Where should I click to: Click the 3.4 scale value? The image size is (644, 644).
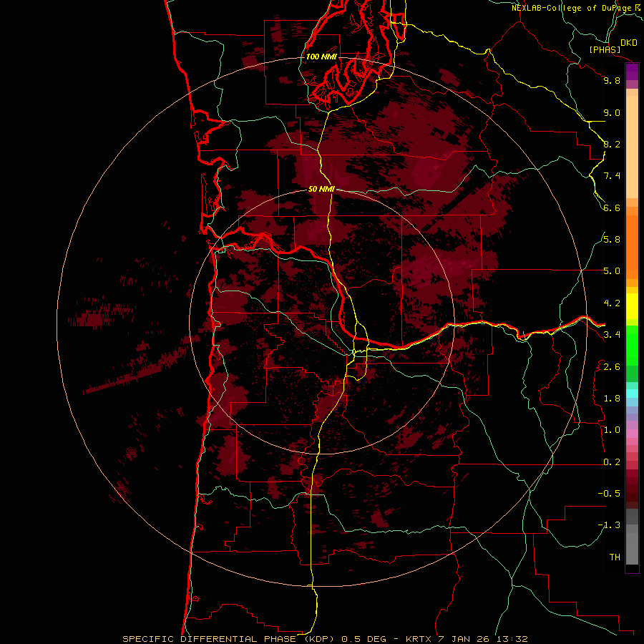pyautogui.click(x=612, y=335)
